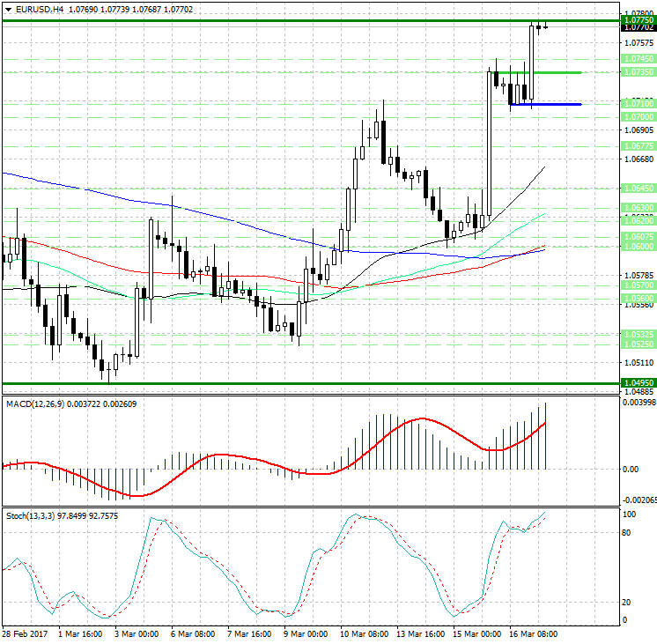Select the 10 Mar 08:00 time label
The image size is (657, 644).
364,634
